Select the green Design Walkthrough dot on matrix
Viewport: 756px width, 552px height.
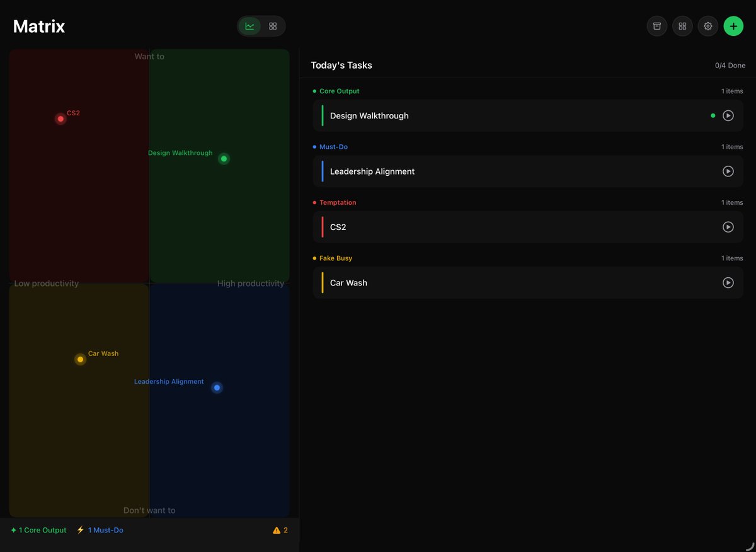[x=224, y=159]
